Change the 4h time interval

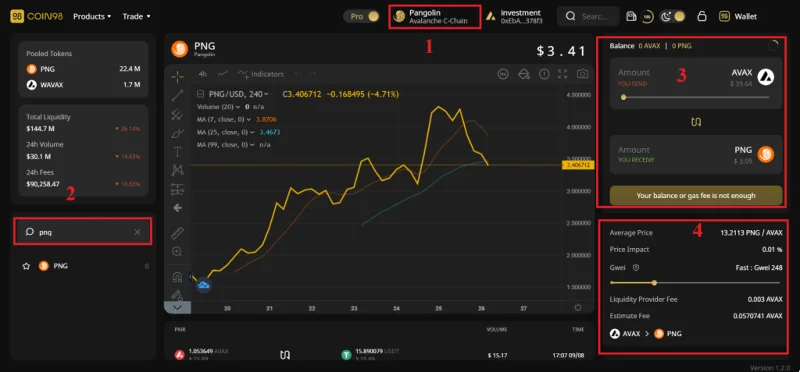coord(203,74)
